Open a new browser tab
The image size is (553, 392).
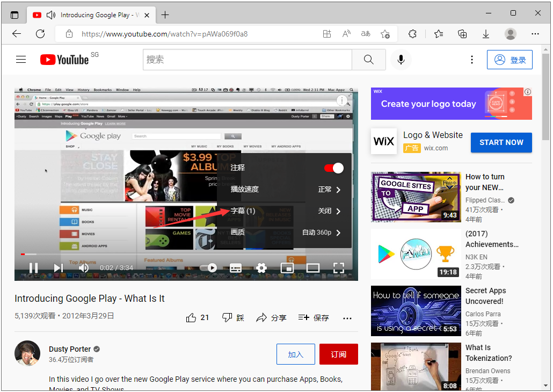[165, 15]
